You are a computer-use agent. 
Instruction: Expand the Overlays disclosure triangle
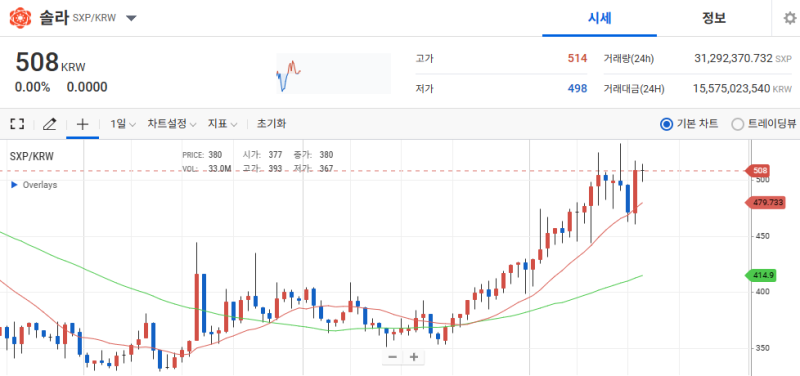coord(14,185)
